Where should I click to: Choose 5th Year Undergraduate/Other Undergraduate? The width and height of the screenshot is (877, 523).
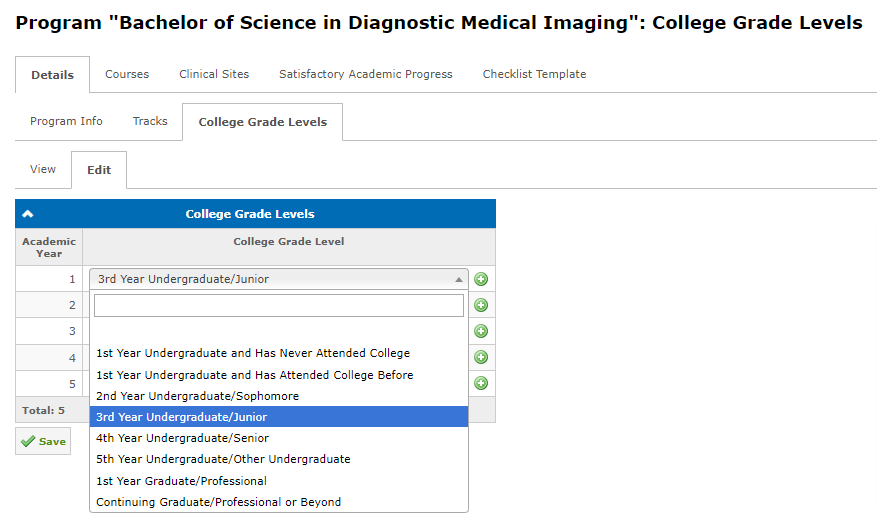(223, 459)
